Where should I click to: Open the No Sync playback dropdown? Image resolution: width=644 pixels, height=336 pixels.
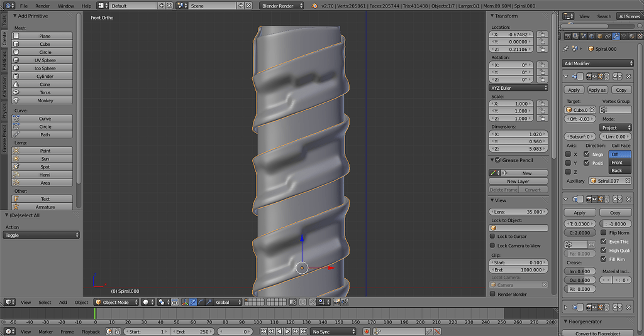[x=333, y=332]
